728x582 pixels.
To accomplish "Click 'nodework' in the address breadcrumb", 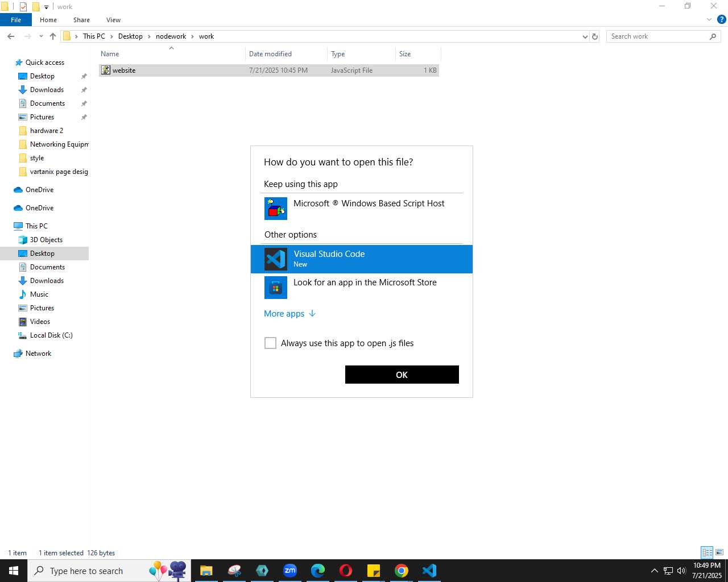I will coord(171,36).
